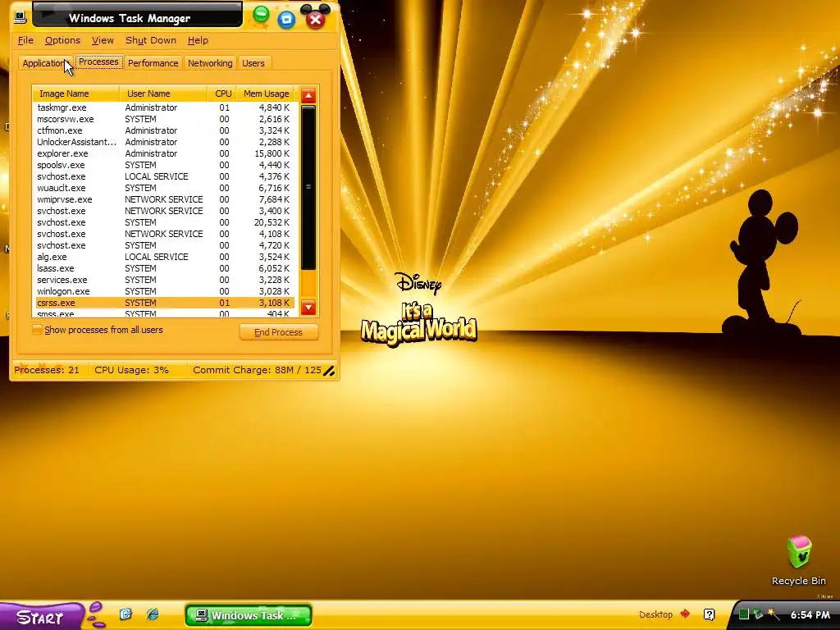This screenshot has height=630, width=840.
Task: Click the 15,800 K memory value
Action: point(272,153)
